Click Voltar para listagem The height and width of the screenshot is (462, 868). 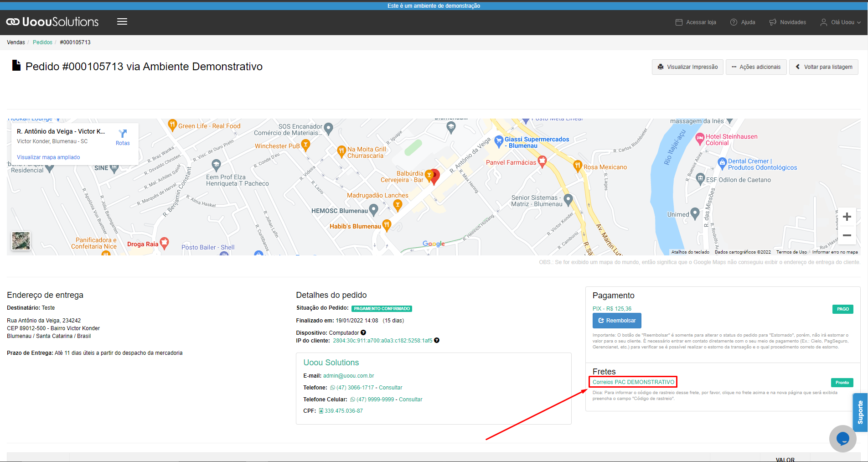point(824,67)
